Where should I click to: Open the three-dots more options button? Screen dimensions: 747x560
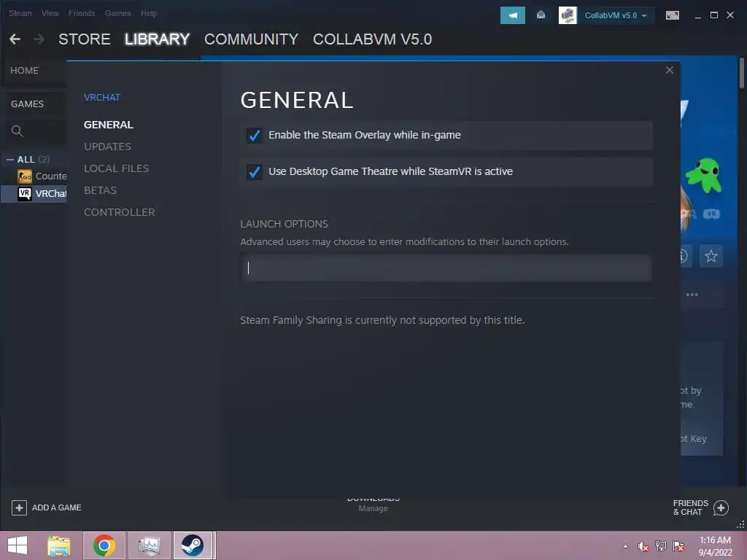(x=692, y=295)
